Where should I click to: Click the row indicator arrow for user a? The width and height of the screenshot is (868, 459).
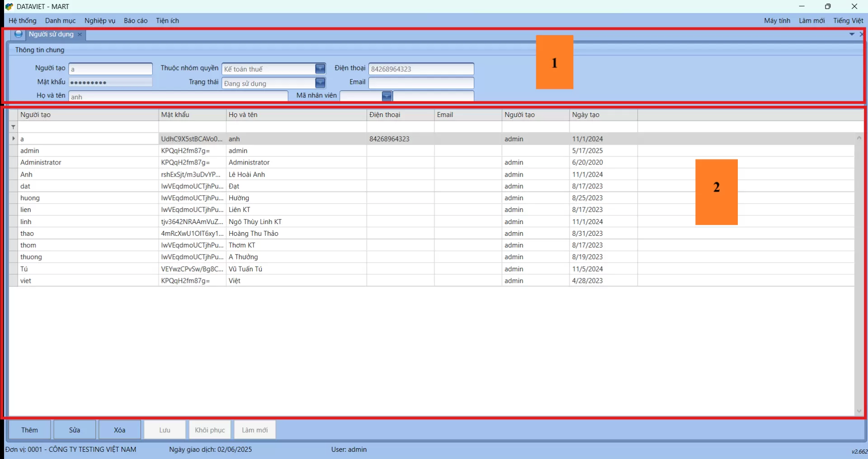(13, 139)
